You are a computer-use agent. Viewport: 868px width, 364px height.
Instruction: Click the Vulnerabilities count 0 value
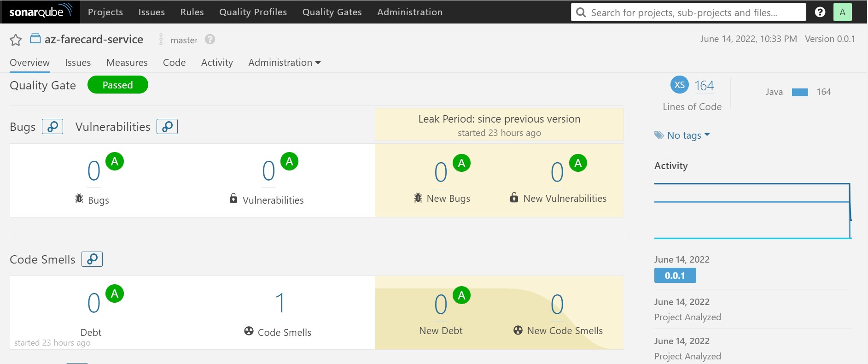click(x=268, y=171)
